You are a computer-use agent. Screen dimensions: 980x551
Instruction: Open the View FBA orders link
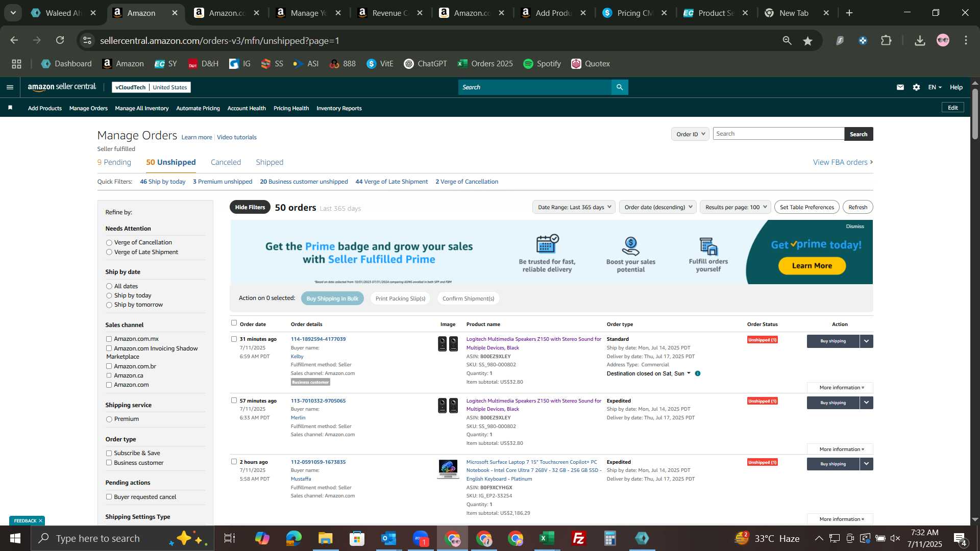(x=843, y=162)
